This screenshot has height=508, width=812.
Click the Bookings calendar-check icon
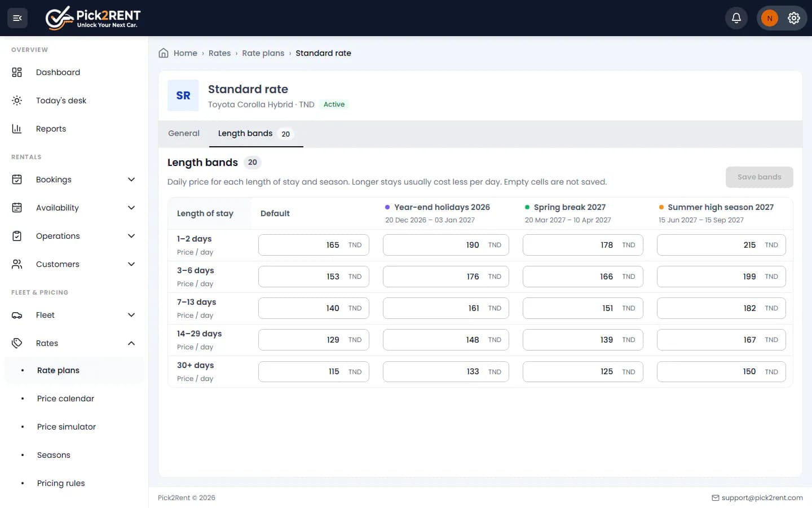[x=17, y=179]
